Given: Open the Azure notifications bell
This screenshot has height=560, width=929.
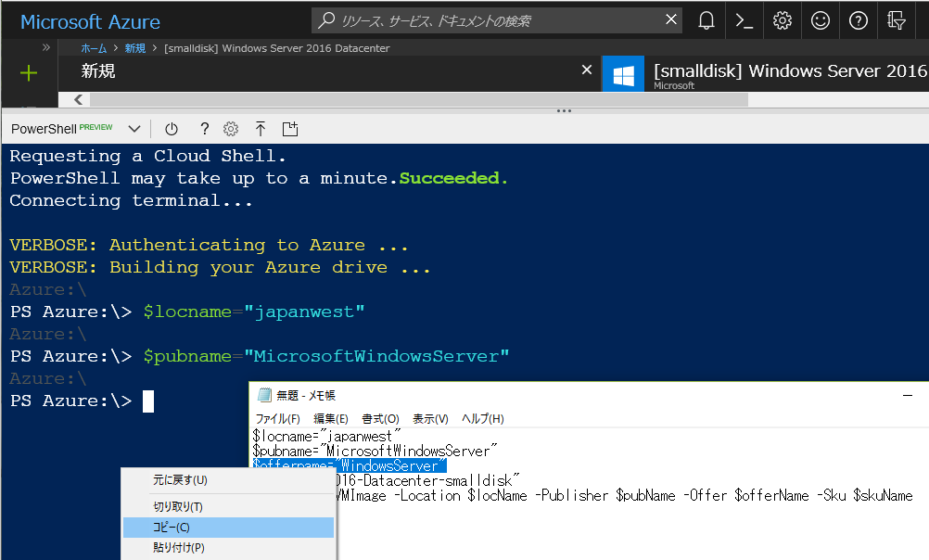Looking at the screenshot, I should point(706,20).
